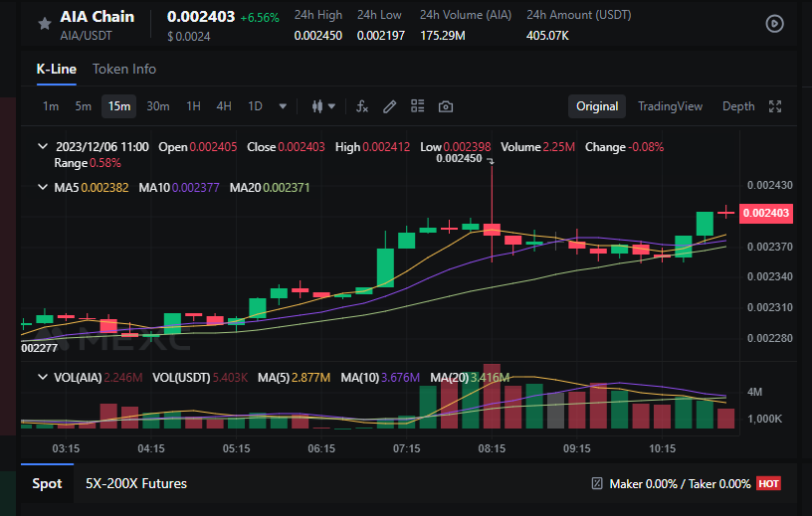
Task: Click the 24h High value 0.002450
Action: click(318, 36)
